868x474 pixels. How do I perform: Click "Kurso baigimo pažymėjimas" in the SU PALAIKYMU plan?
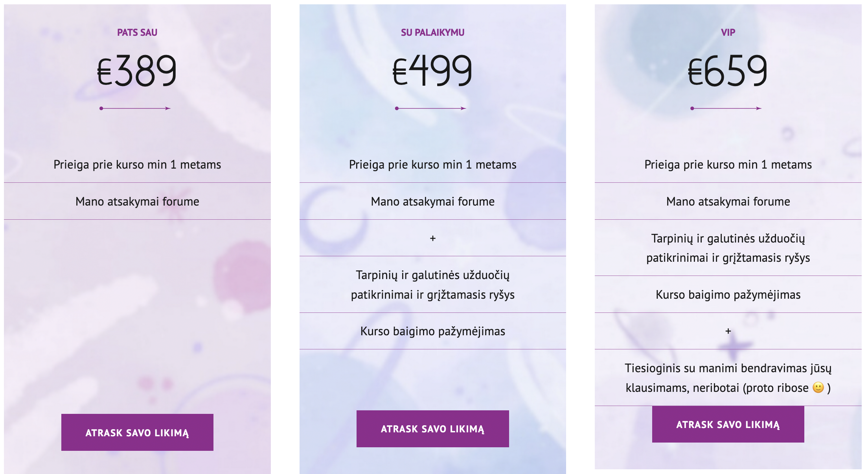(x=432, y=331)
